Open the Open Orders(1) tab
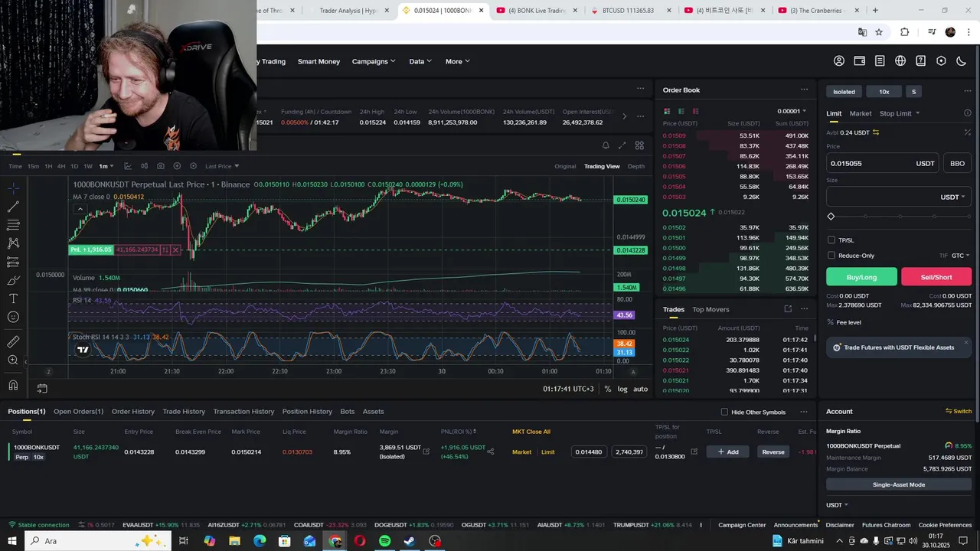This screenshot has width=980, height=551. [78, 412]
